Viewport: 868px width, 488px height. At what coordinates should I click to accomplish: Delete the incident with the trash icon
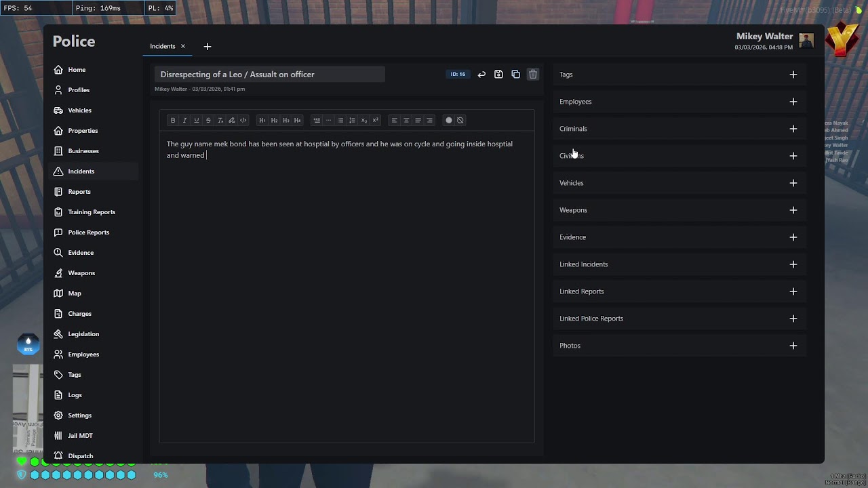pos(533,75)
